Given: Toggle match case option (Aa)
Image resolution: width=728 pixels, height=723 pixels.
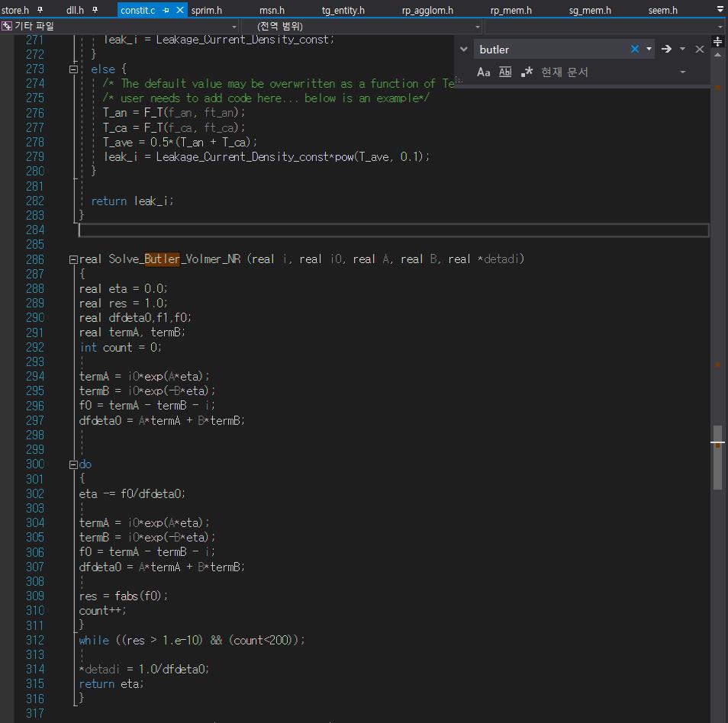Looking at the screenshot, I should coord(483,72).
